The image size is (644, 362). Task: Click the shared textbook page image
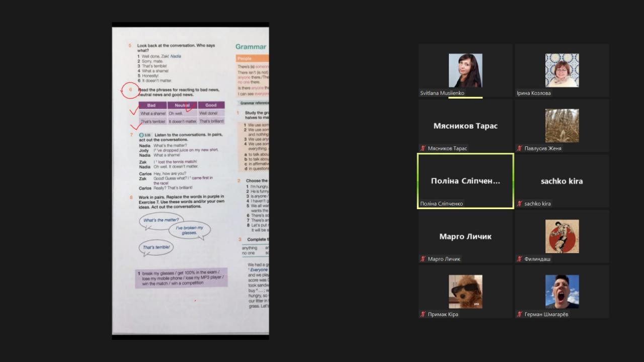pyautogui.click(x=190, y=181)
